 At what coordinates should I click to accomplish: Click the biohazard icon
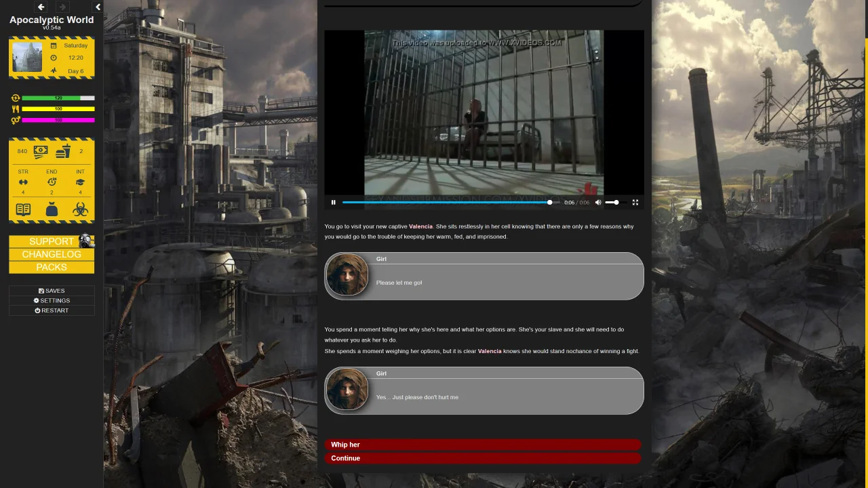coord(80,209)
